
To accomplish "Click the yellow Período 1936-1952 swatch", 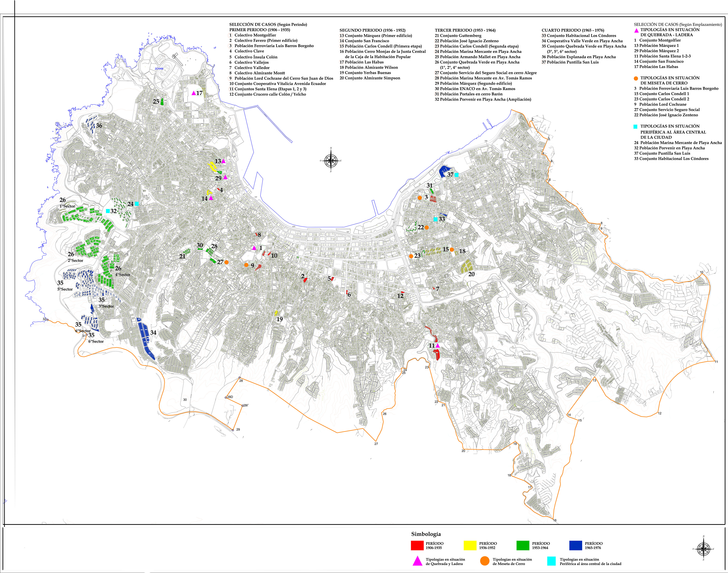I will [x=470, y=546].
